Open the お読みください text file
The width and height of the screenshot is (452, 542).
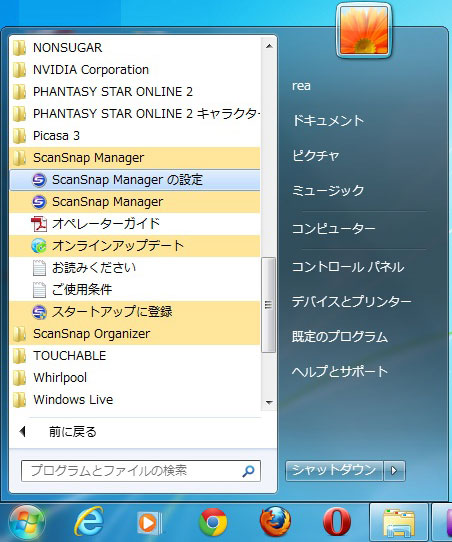[135, 268]
